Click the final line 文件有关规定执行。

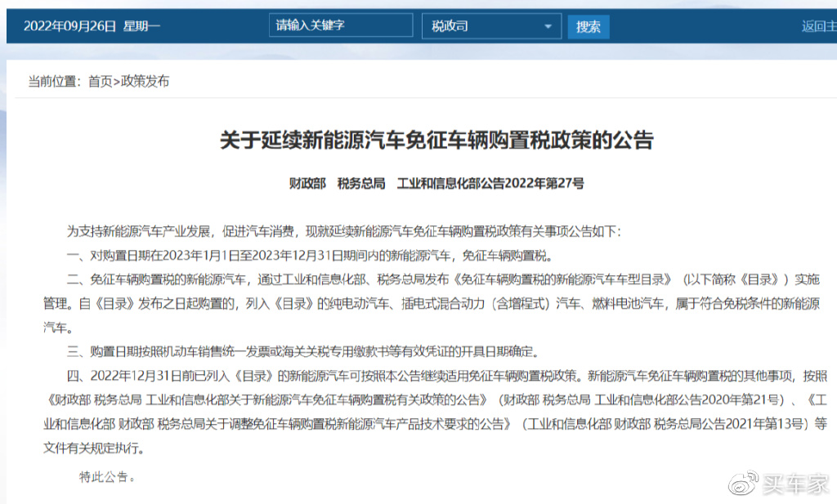click(93, 448)
